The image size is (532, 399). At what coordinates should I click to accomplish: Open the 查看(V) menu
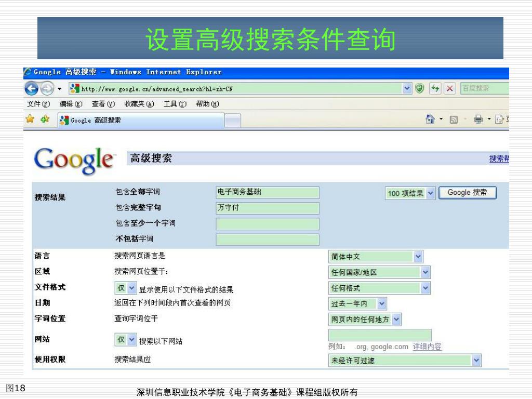[103, 104]
